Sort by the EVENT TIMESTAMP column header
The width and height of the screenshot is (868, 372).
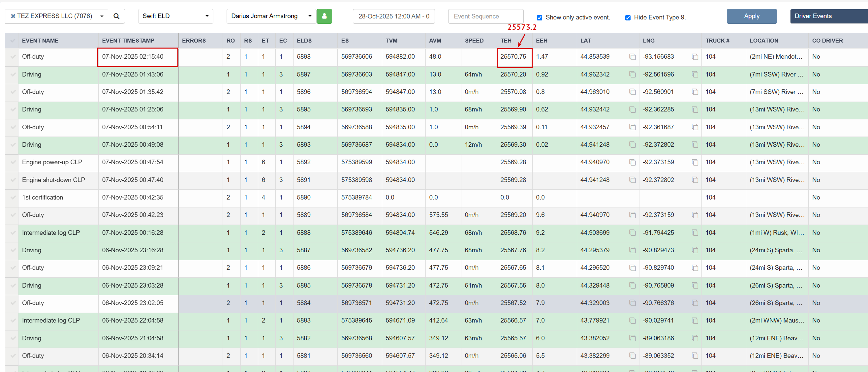[128, 41]
